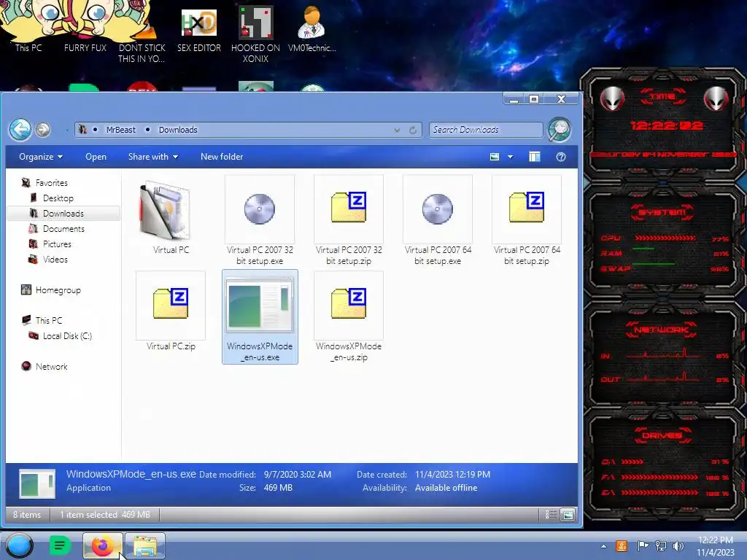Open the VM0Technic desktop shortcut
This screenshot has height=560, width=747.
click(312, 28)
